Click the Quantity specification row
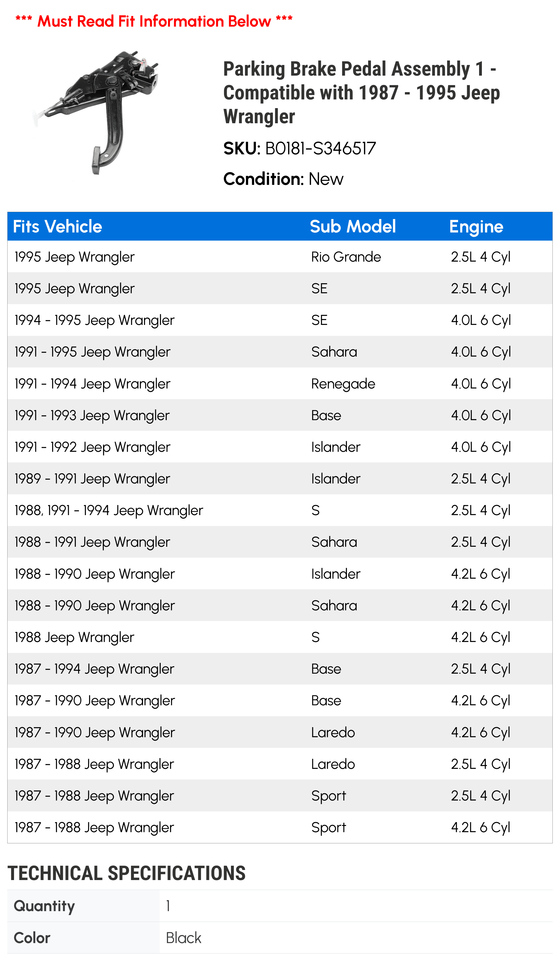This screenshot has width=560, height=961. [x=280, y=906]
